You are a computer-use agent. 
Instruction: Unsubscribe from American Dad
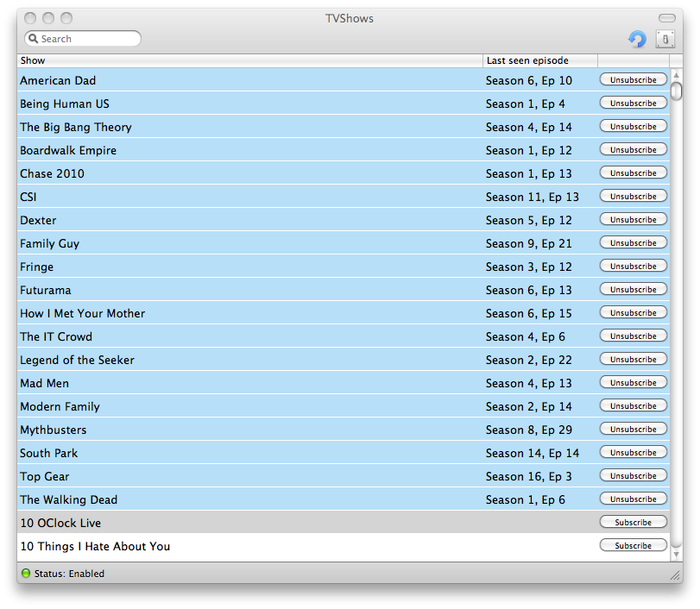633,79
